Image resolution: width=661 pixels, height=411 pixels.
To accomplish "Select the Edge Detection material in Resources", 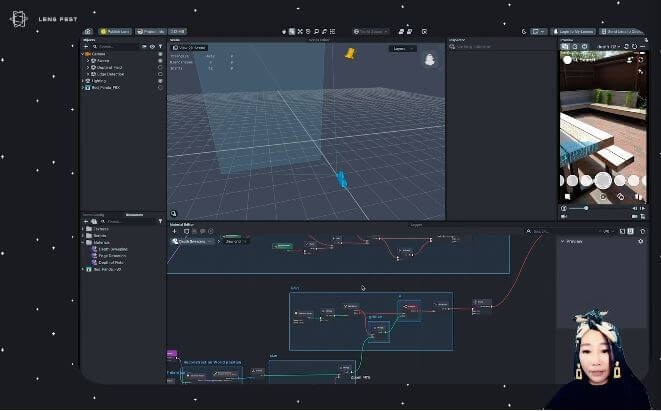I will (112, 256).
